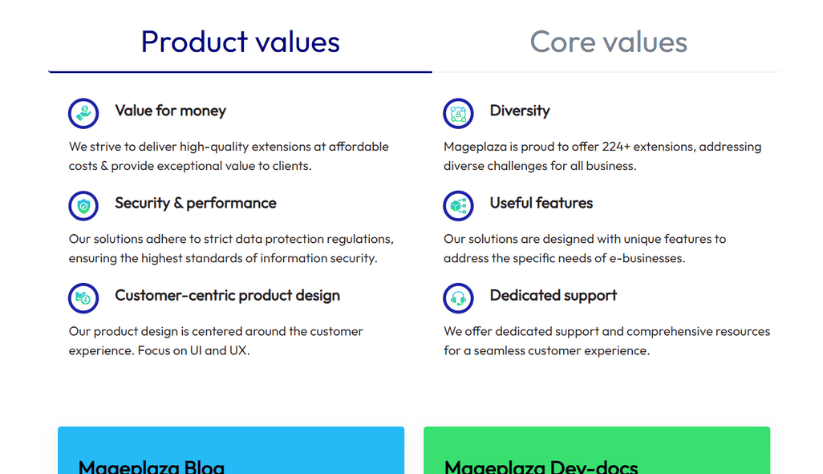This screenshot has height=474, width=823.
Task: Click the Useful features heading
Action: (541, 203)
